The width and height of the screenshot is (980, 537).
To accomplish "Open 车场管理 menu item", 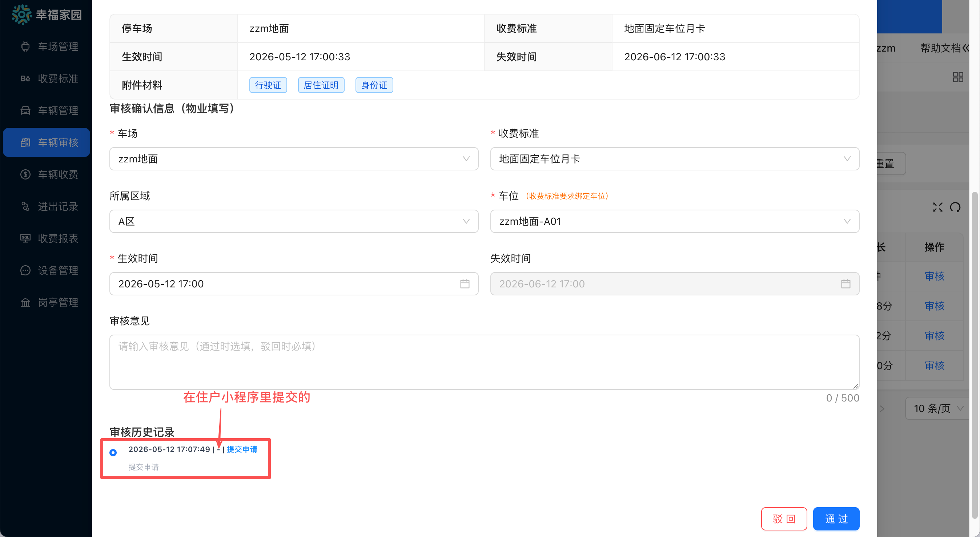I will coord(47,47).
